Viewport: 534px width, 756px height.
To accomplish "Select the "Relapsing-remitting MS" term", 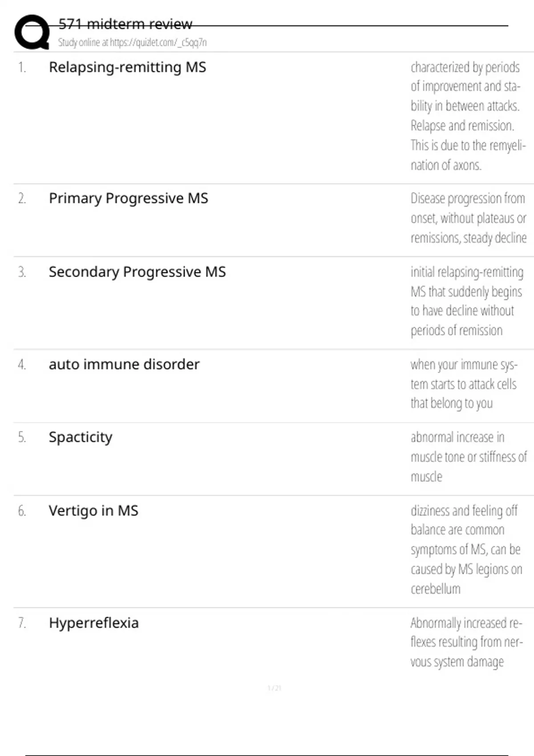I will click(x=127, y=68).
